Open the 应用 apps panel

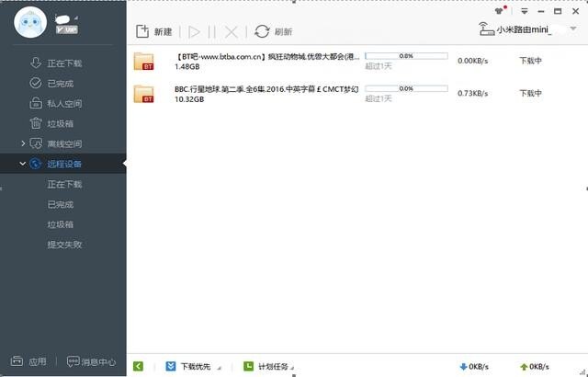click(28, 361)
